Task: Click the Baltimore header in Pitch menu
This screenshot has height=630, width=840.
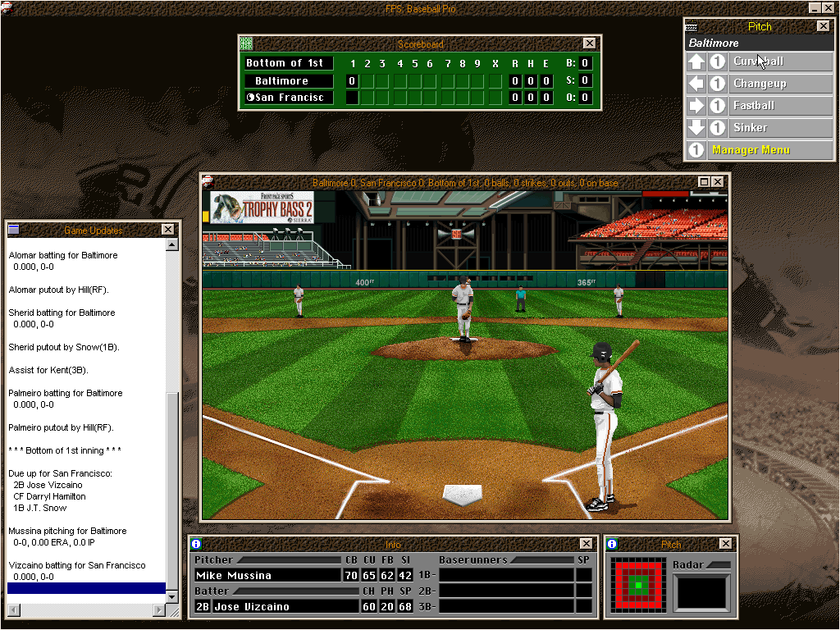Action: tap(759, 43)
